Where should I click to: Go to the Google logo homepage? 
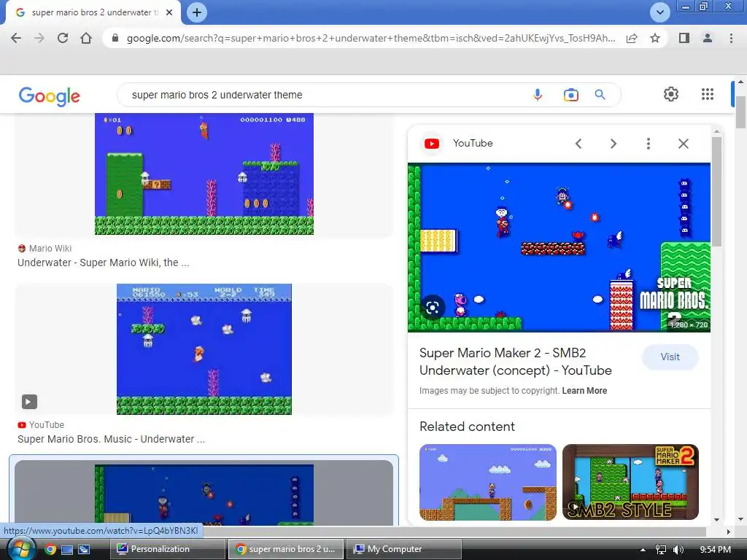click(50, 96)
